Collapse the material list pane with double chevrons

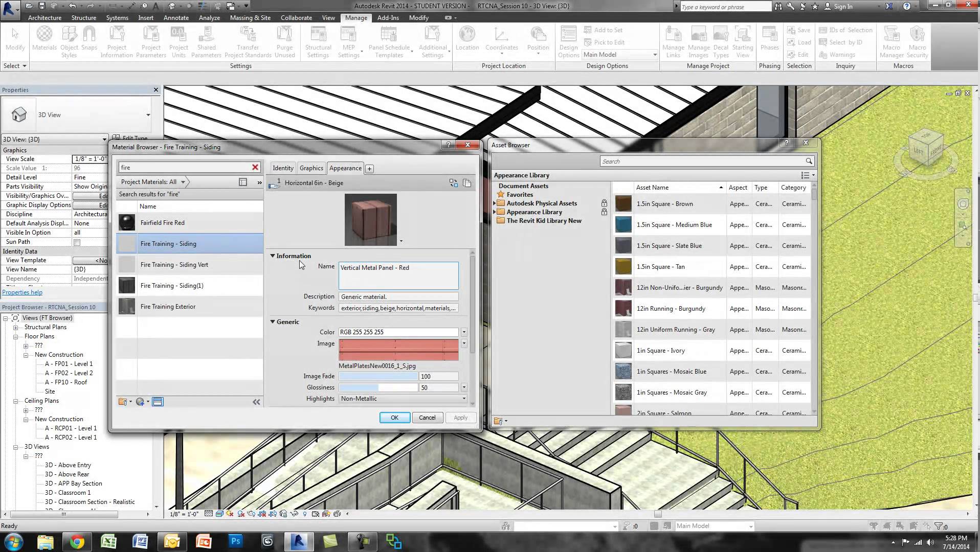[256, 402]
